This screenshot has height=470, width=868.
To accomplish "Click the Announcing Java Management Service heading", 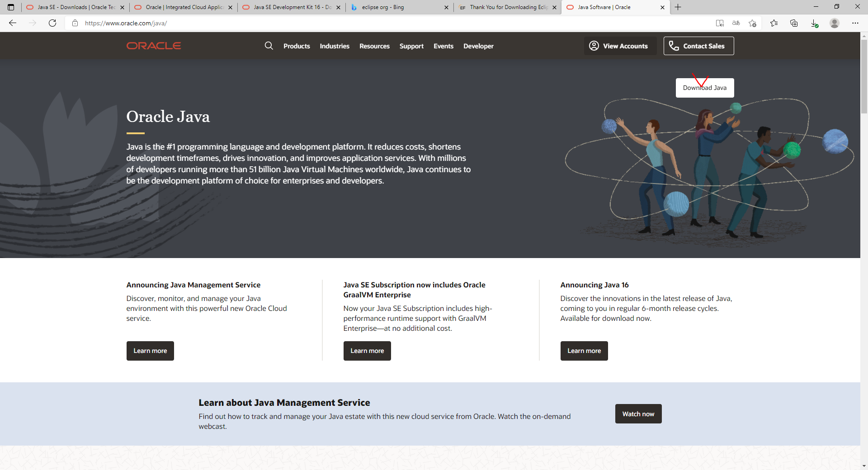I will tap(193, 285).
